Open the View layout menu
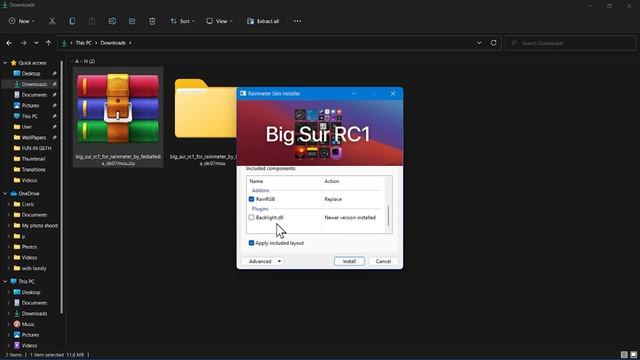 click(219, 21)
